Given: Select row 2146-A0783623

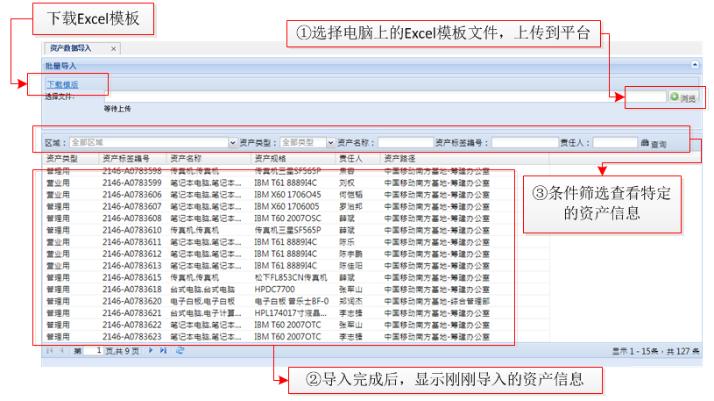Looking at the screenshot, I should pyautogui.click(x=296, y=337).
